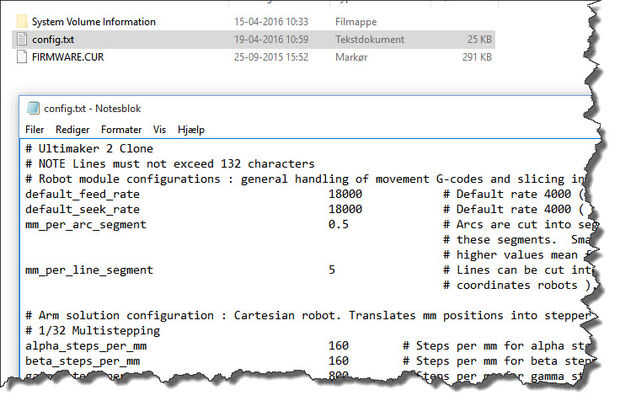This screenshot has width=620, height=406.
Task: Open the Rediger menu
Action: [72, 130]
